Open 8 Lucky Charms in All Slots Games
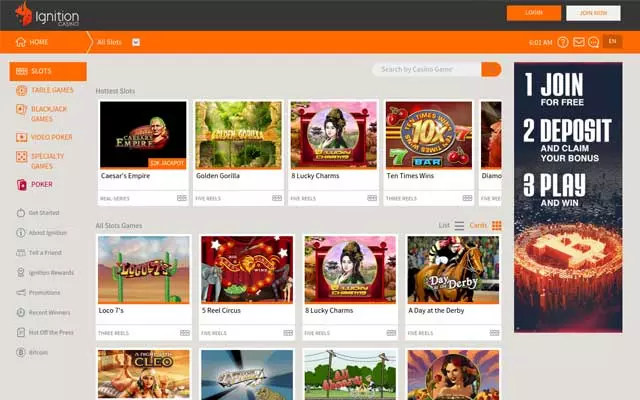 [350, 269]
